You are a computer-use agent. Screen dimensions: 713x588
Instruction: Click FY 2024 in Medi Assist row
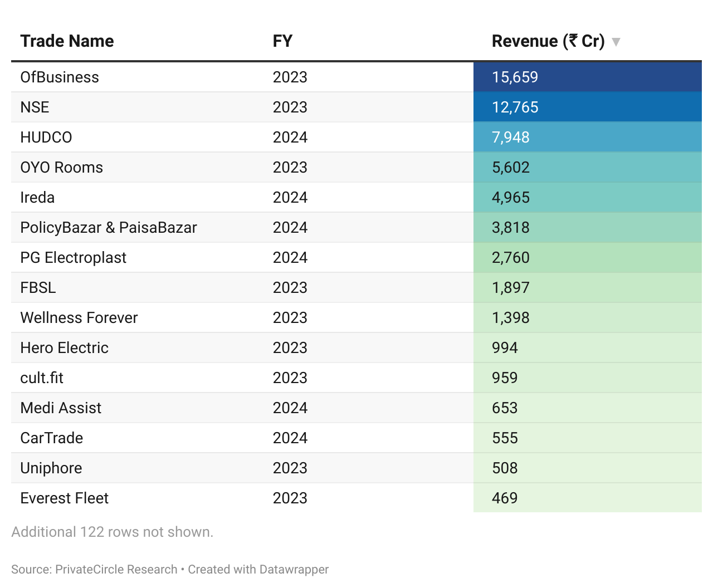click(x=290, y=408)
